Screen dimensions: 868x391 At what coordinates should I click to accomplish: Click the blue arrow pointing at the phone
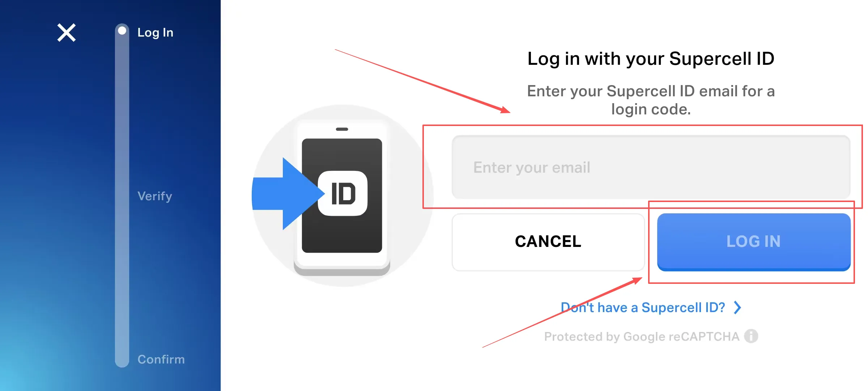pos(286,194)
